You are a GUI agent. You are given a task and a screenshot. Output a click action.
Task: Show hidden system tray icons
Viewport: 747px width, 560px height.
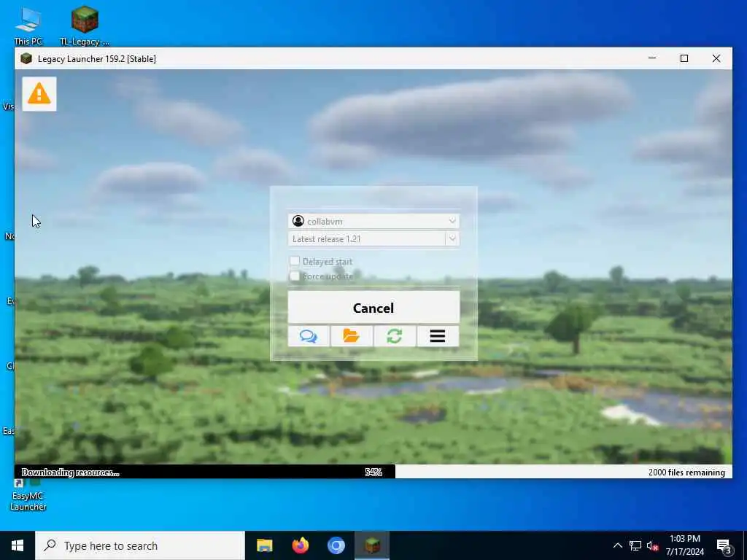(617, 545)
